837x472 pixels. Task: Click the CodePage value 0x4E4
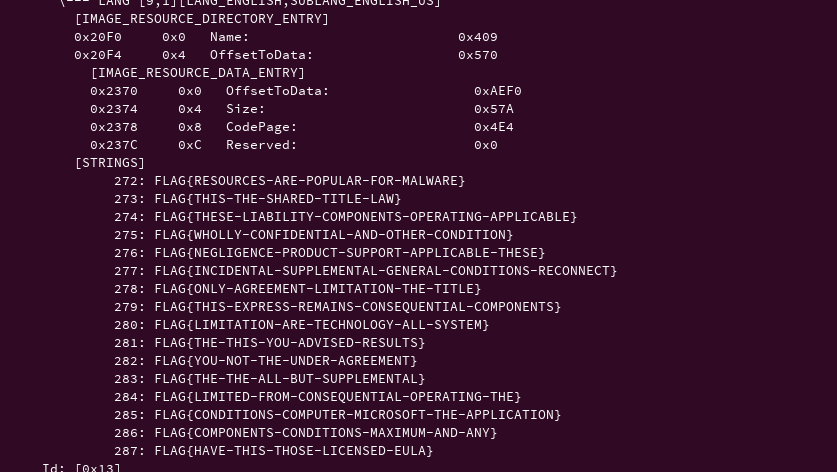pos(494,127)
